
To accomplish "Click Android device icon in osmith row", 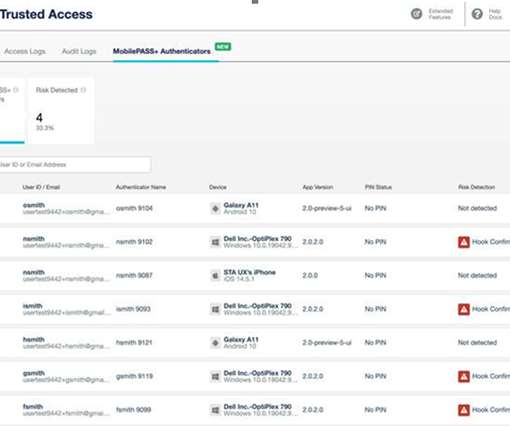I will (215, 208).
